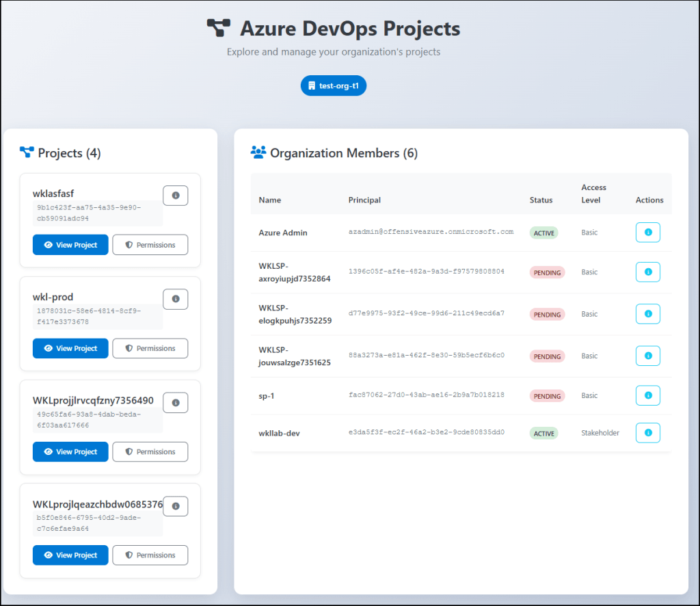The image size is (700, 606).
Task: Click the info action for sp-1
Action: pyautogui.click(x=648, y=395)
